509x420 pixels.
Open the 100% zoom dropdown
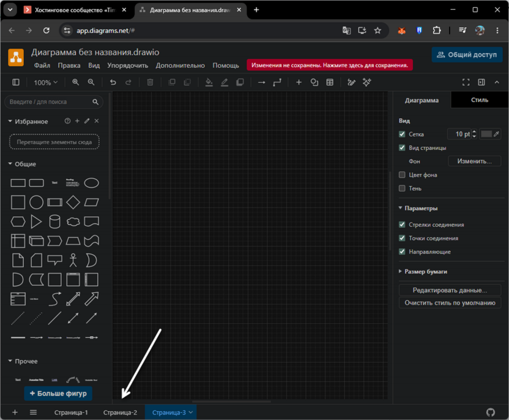(x=45, y=83)
